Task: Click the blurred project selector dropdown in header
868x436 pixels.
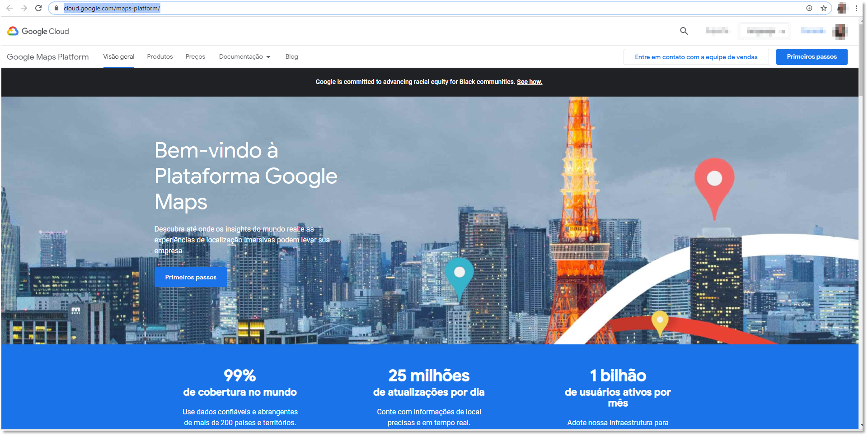Action: pos(765,31)
